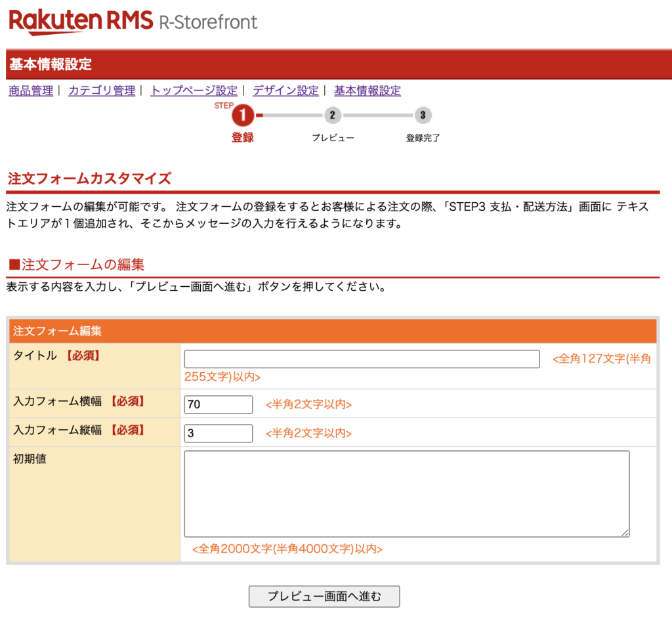This screenshot has width=672, height=617.
Task: Click the ■注文フォームの編集 section heading
Action: (77, 265)
